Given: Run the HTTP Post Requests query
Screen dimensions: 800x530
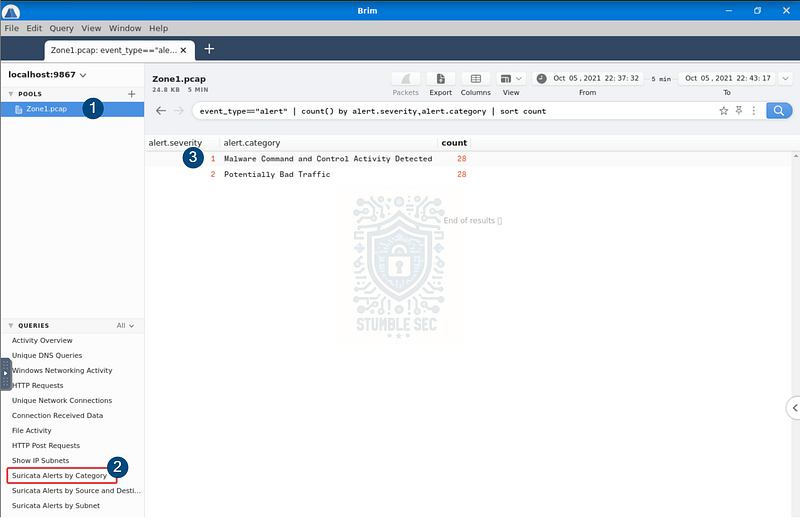Looking at the screenshot, I should (46, 445).
